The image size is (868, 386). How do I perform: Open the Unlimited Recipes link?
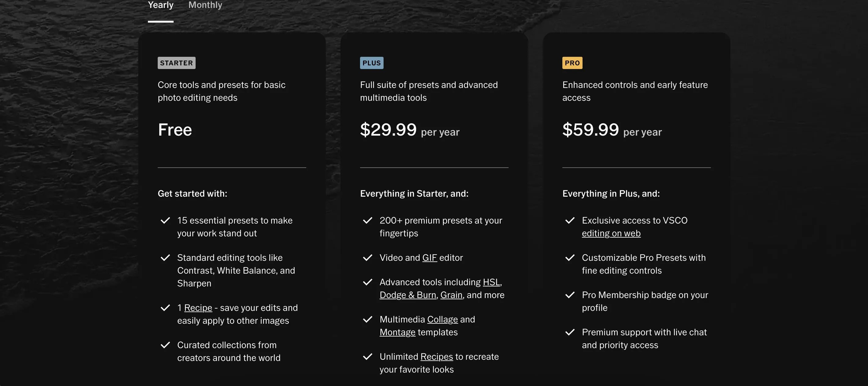click(x=436, y=356)
